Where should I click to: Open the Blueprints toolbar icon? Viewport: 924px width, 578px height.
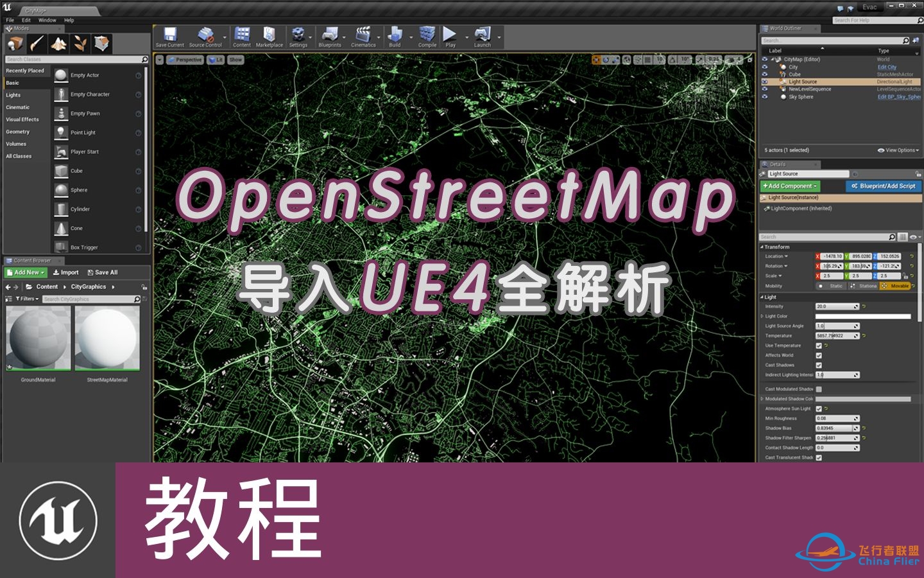[x=330, y=35]
